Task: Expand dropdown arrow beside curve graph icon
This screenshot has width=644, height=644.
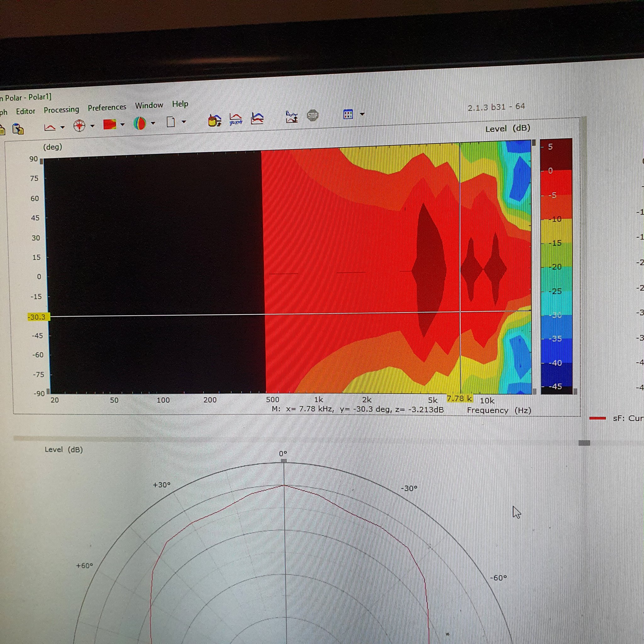Action: [x=62, y=127]
